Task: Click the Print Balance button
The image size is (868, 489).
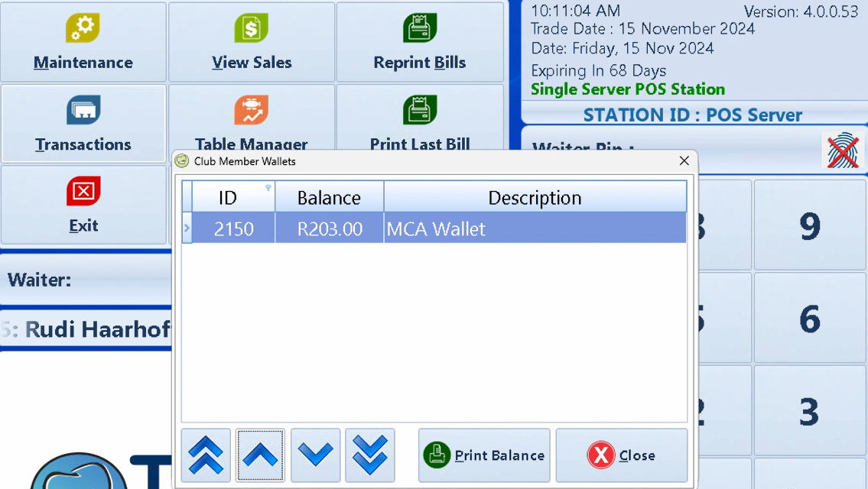Action: tap(484, 455)
